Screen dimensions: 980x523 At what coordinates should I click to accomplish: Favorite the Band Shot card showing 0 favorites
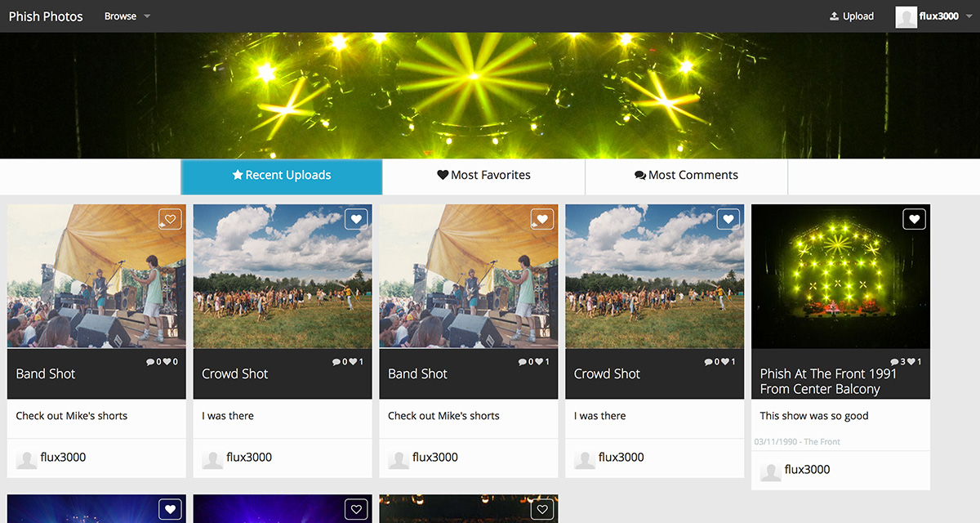click(x=170, y=219)
